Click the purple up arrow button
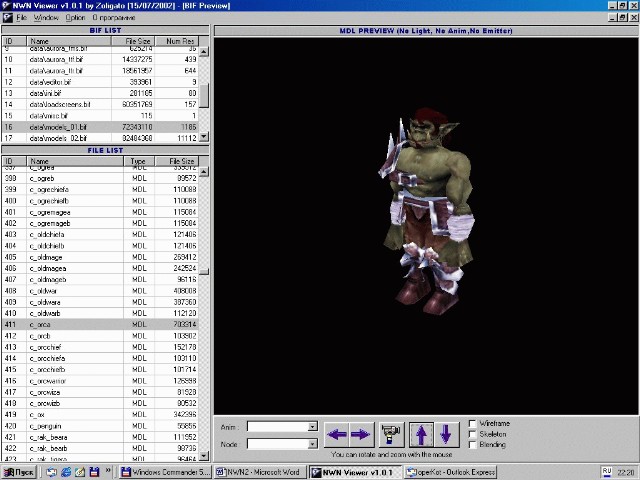640x480 pixels. point(421,434)
